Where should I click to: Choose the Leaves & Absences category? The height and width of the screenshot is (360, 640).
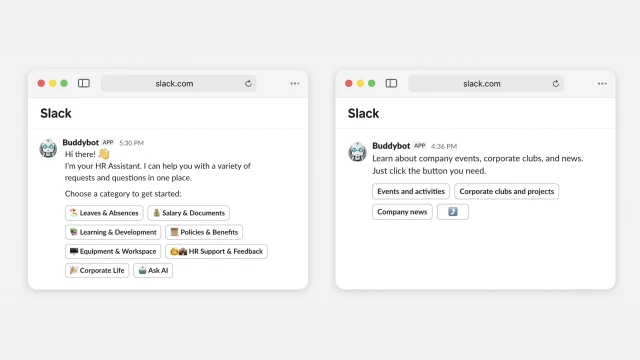tap(104, 213)
